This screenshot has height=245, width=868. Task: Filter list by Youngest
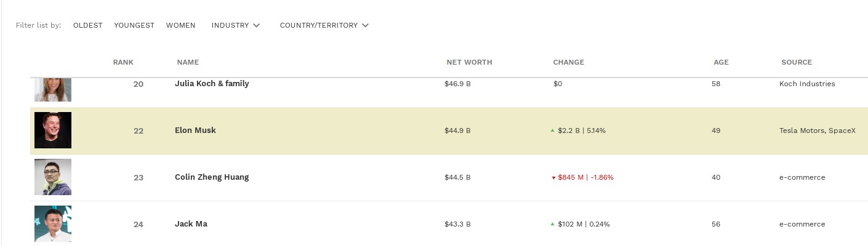point(134,25)
